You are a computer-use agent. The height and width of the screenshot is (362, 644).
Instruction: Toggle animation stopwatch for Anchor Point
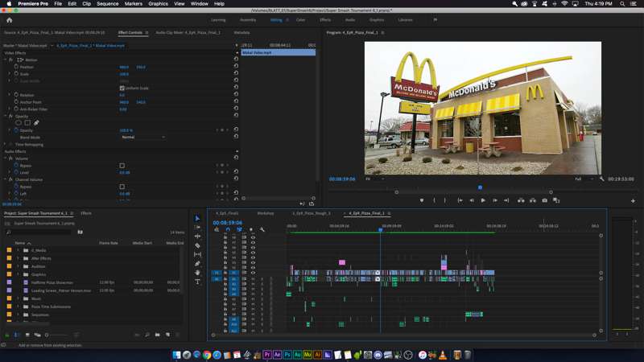point(16,101)
